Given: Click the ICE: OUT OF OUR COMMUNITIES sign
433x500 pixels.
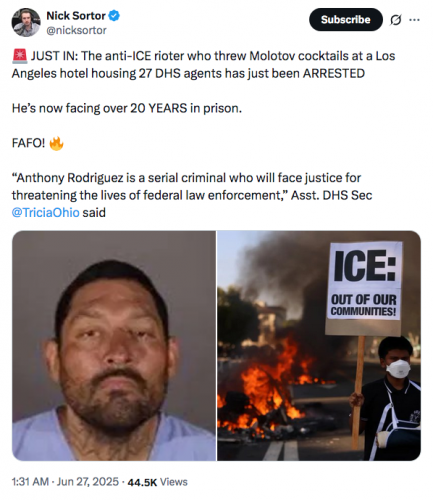Looking at the screenshot, I should pos(364,288).
